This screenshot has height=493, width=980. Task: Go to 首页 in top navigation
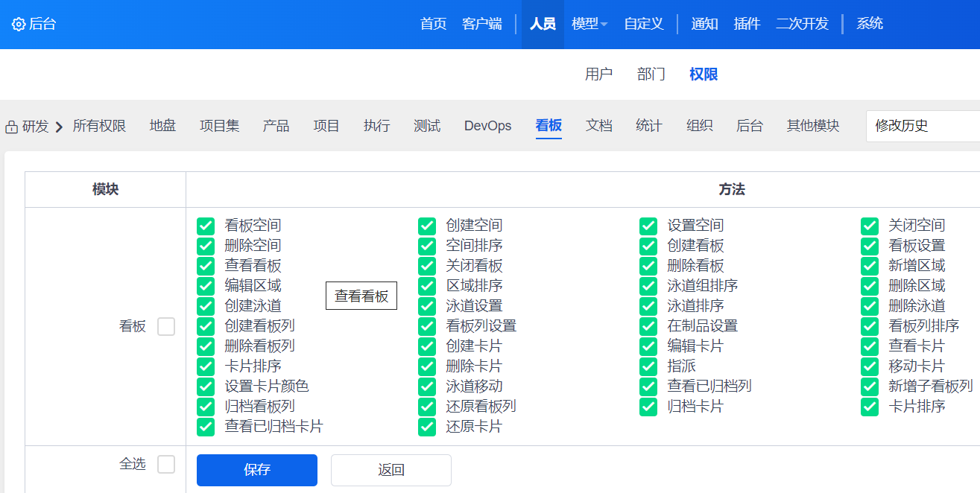click(433, 24)
